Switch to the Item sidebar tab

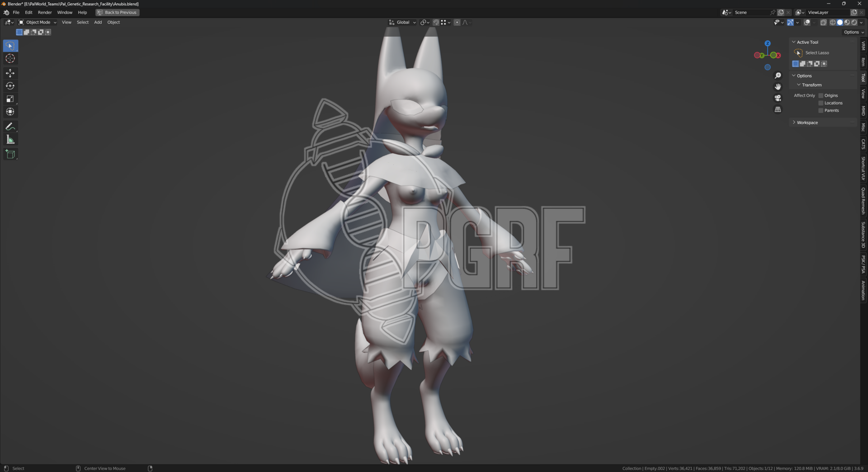tap(863, 62)
